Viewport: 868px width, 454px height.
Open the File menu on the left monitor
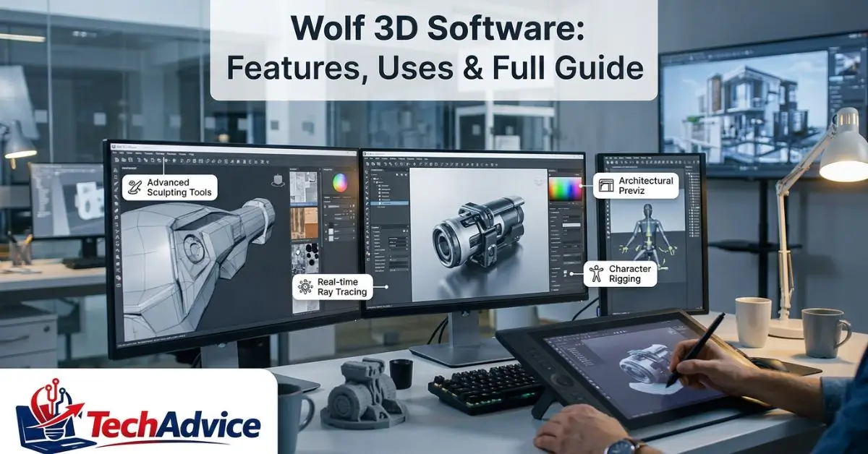(x=114, y=153)
